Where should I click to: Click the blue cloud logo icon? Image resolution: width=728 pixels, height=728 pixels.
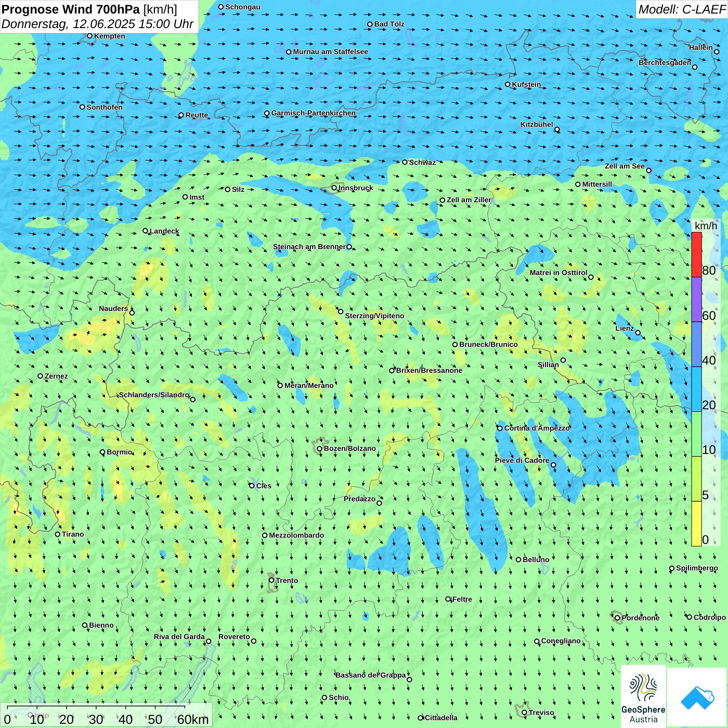(697, 697)
